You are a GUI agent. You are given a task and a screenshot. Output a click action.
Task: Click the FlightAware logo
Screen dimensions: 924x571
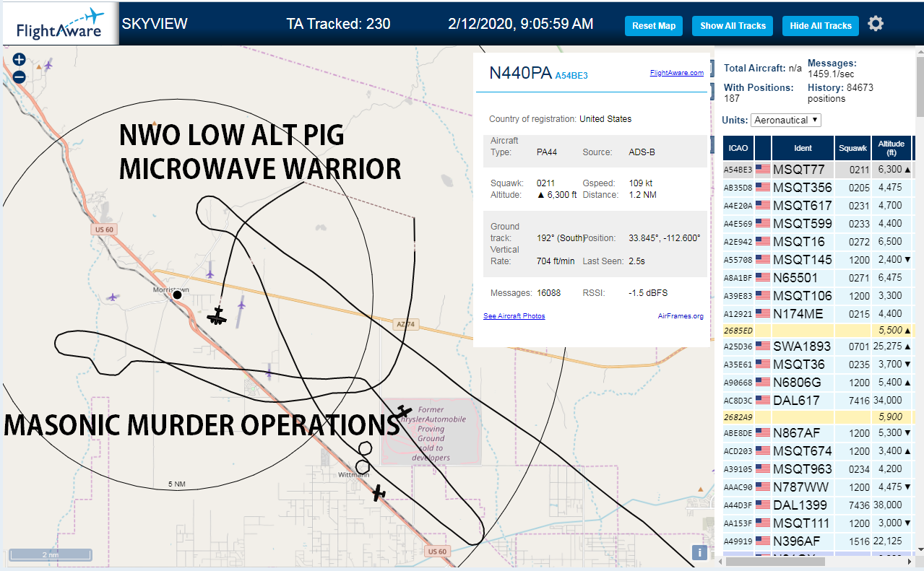(60, 24)
